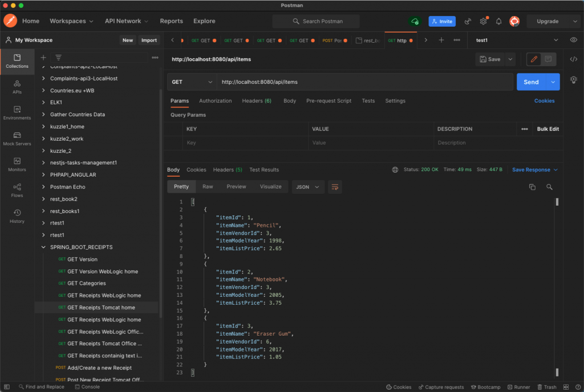Expand the Postman Echo collection
The height and width of the screenshot is (392, 584).
tap(43, 187)
